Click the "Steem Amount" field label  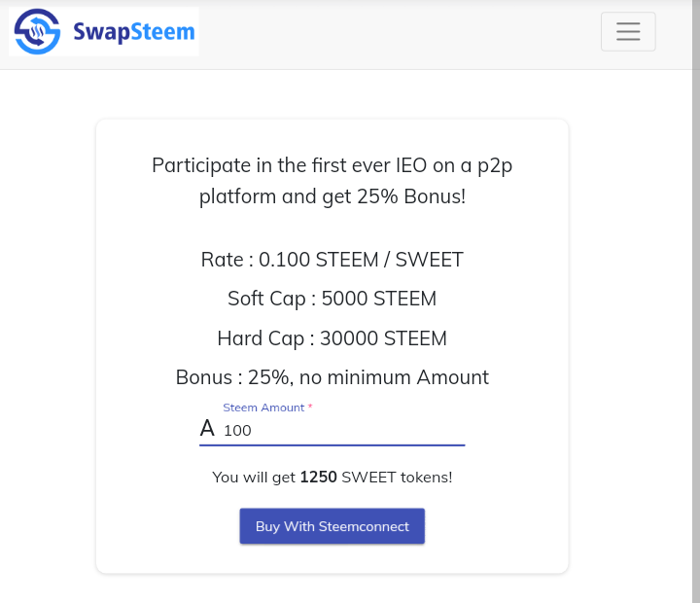(262, 408)
